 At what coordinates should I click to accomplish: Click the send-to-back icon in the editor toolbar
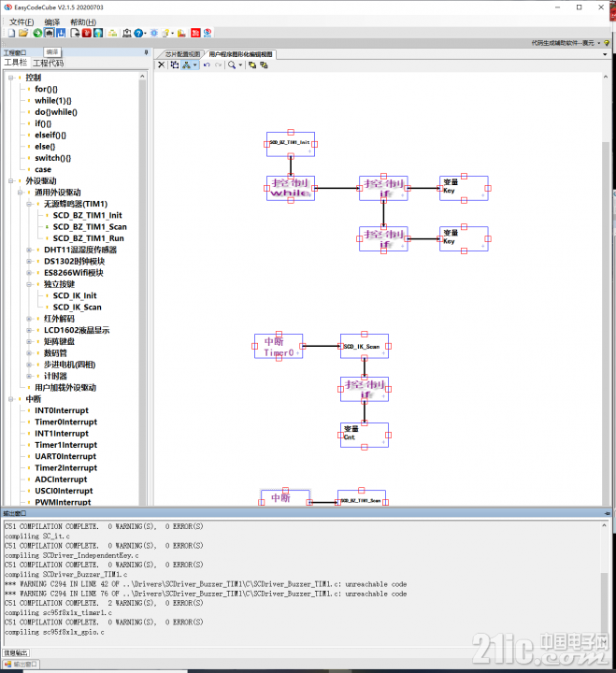tap(264, 64)
